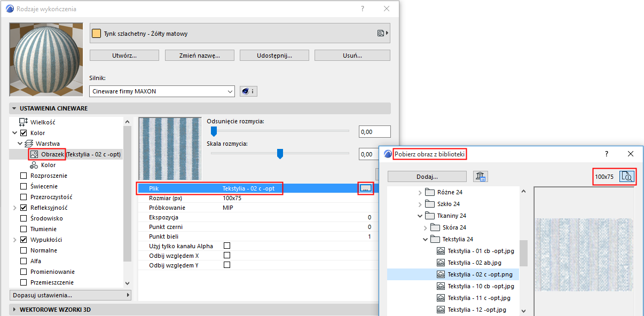Click the Odsunięcie rozmycia slider handle
The height and width of the screenshot is (316, 644).
pyautogui.click(x=214, y=131)
